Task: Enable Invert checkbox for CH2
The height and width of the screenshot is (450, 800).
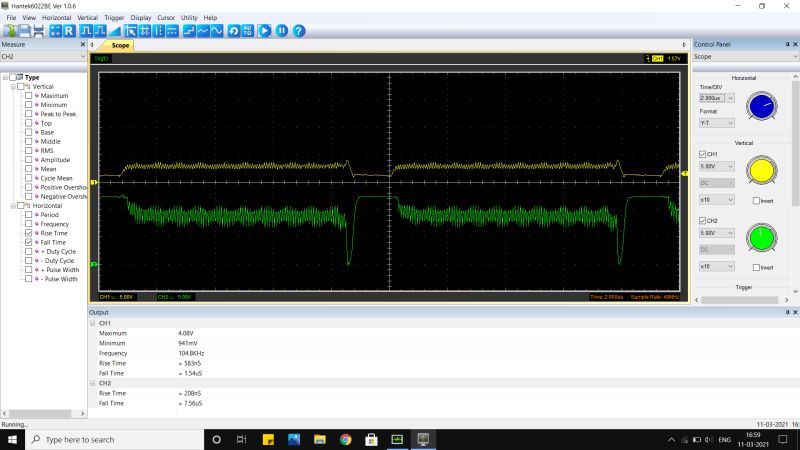Action: coord(756,268)
